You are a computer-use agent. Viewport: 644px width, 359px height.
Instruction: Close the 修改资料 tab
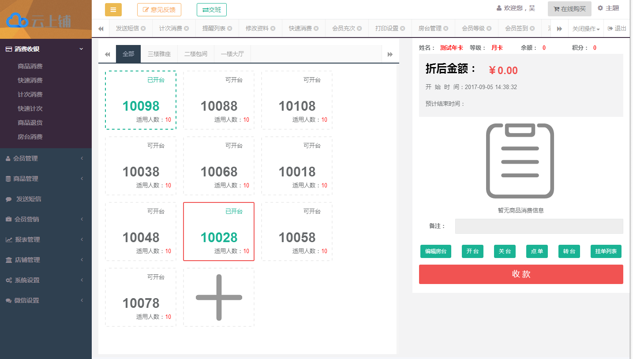coord(273,28)
